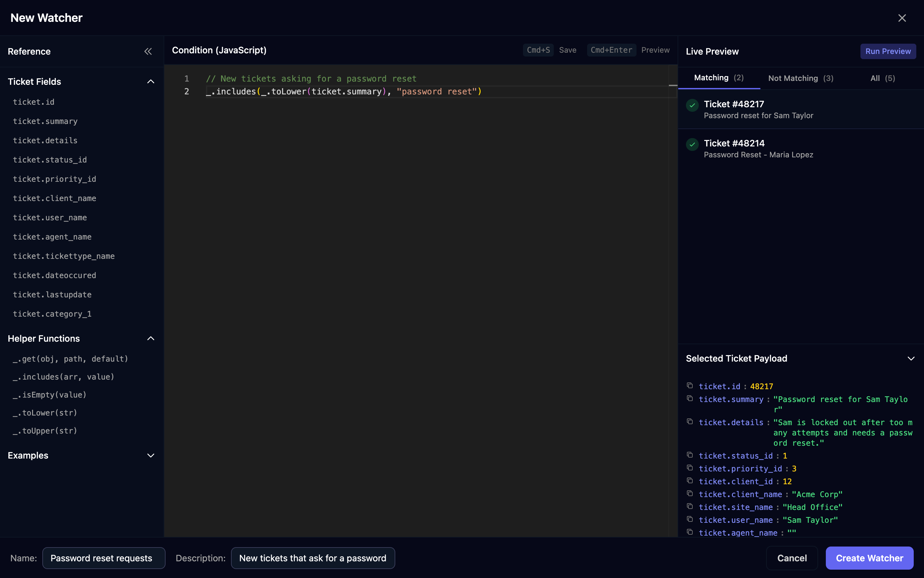Click the Cmd+S Save shortcut
This screenshot has height=578, width=924.
[x=550, y=50]
